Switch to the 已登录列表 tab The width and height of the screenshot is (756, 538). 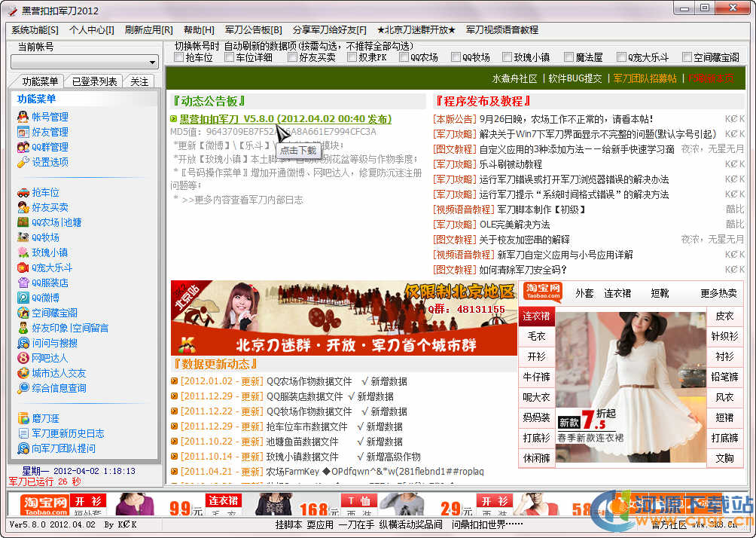click(94, 81)
